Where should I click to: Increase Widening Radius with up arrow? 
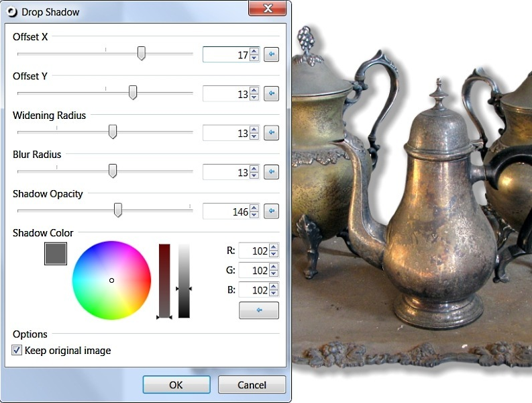pyautogui.click(x=254, y=129)
